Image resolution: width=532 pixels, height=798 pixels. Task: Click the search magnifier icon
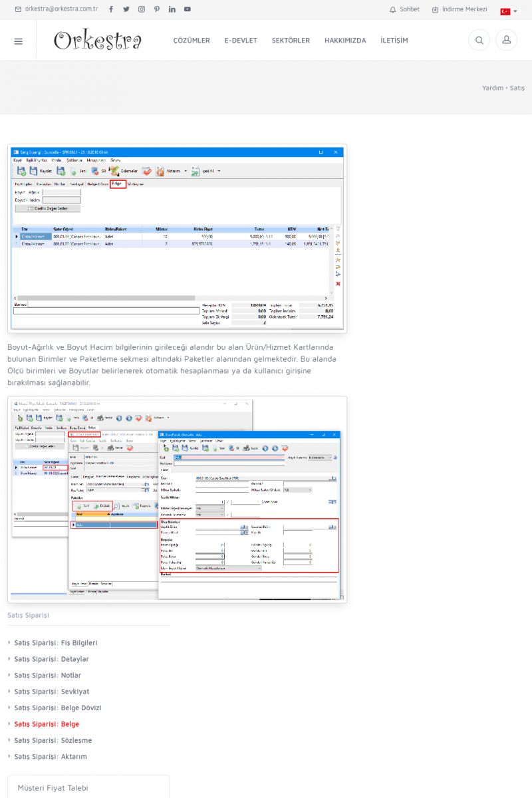click(x=479, y=41)
